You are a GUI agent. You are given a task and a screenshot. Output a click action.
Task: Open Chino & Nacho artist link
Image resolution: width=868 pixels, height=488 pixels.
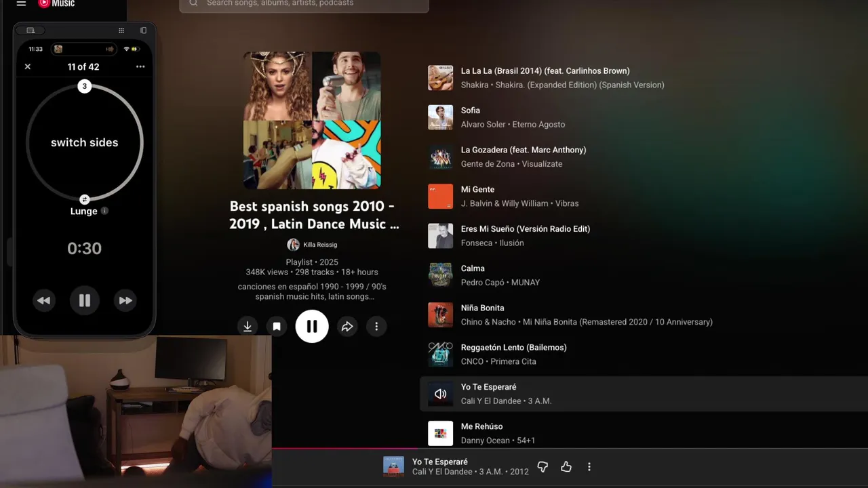coord(489,322)
